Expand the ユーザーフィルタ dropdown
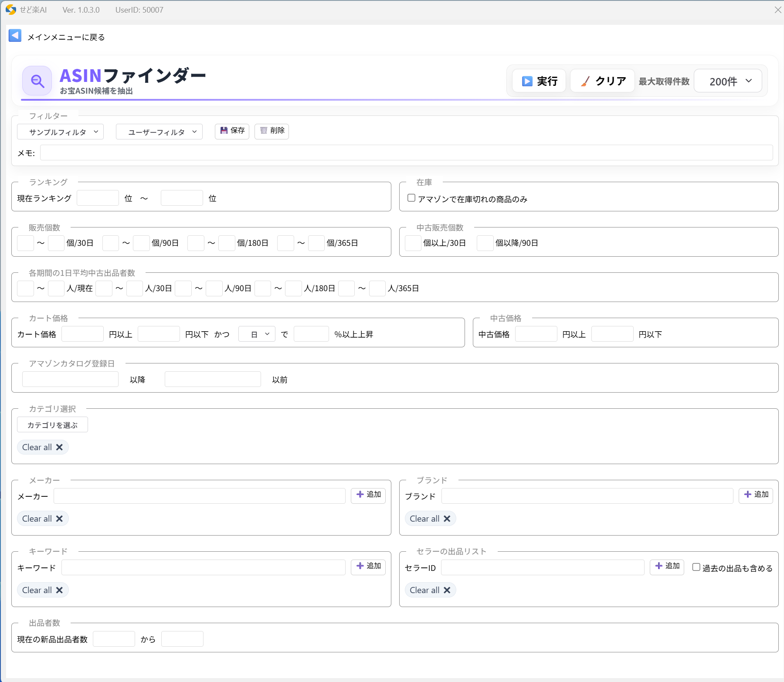The height and width of the screenshot is (682, 784). click(159, 132)
